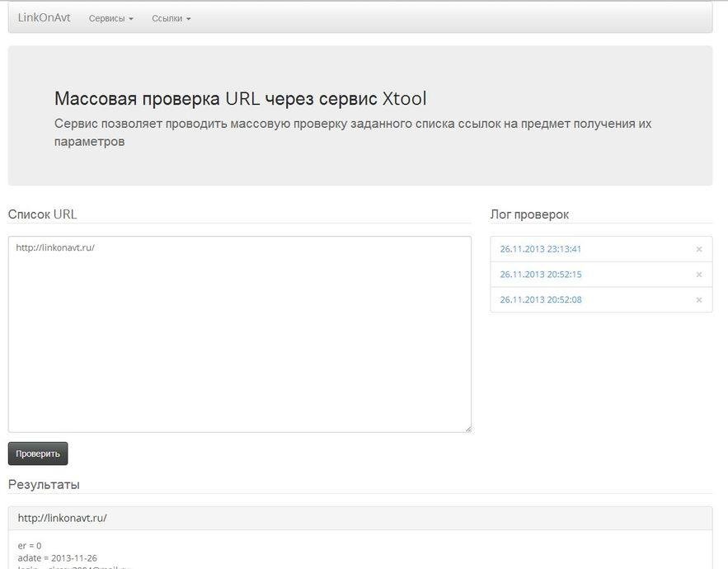Select the log entry from 20:52:08

[x=541, y=300]
